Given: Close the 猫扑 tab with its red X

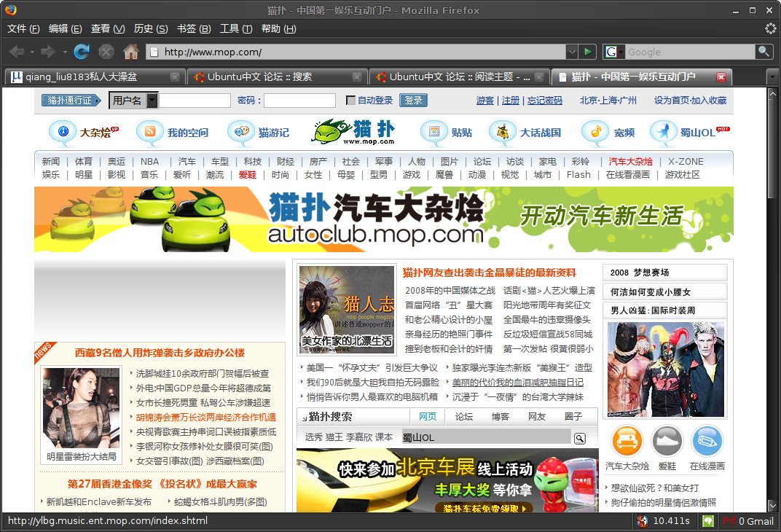Looking at the screenshot, I should coord(721,77).
